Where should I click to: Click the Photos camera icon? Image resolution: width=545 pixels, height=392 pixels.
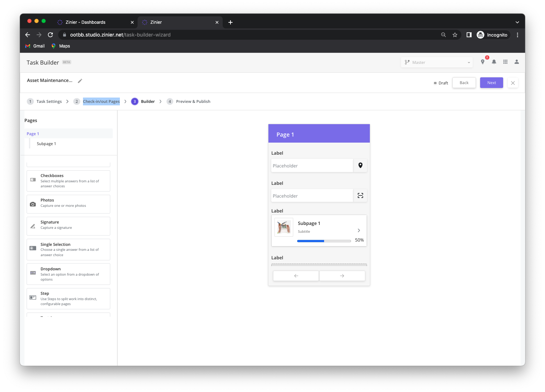click(x=33, y=204)
